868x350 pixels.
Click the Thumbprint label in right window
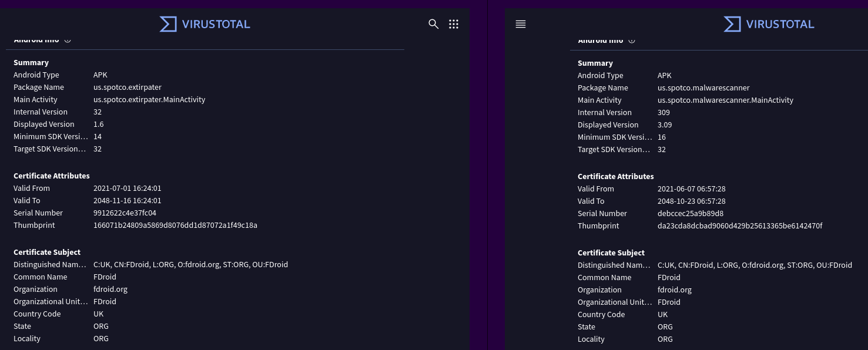click(598, 226)
